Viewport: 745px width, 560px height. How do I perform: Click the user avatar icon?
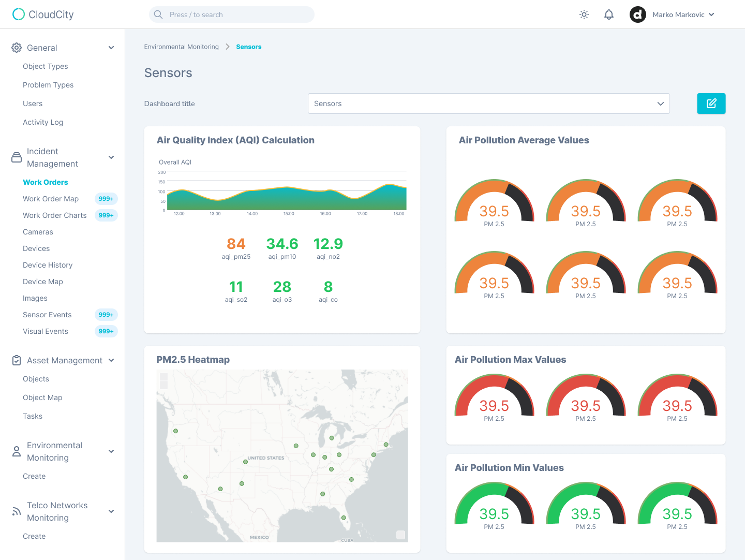coord(637,14)
